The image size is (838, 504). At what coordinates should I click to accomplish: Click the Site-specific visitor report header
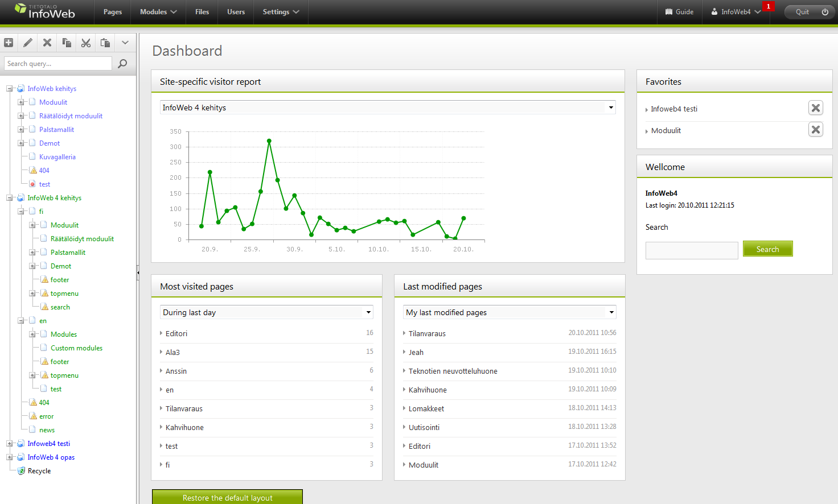pos(388,81)
